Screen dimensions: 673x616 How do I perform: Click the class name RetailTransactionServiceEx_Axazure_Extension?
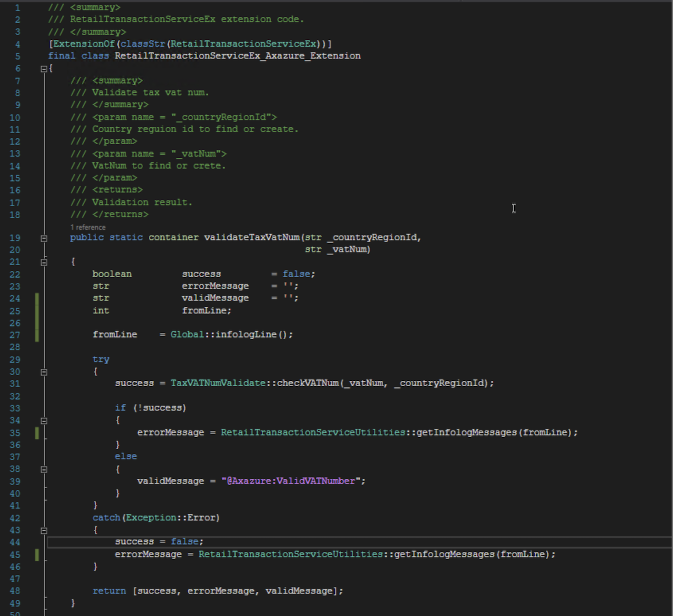click(238, 56)
